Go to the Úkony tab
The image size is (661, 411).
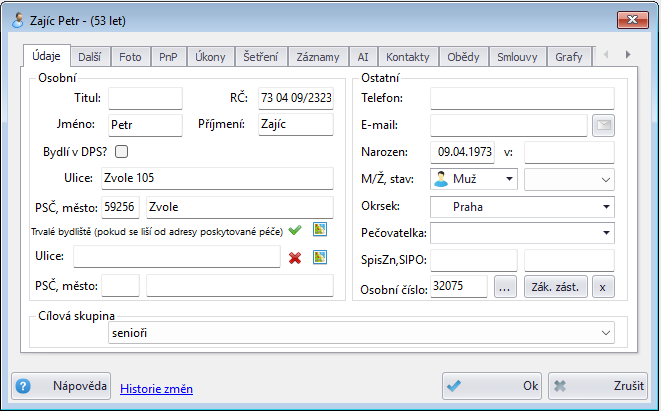pos(210,57)
